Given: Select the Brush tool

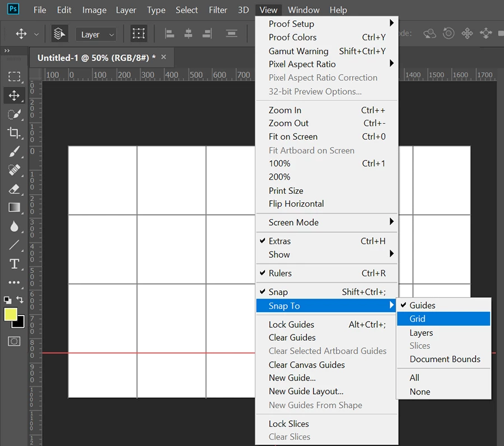Looking at the screenshot, I should tap(14, 151).
